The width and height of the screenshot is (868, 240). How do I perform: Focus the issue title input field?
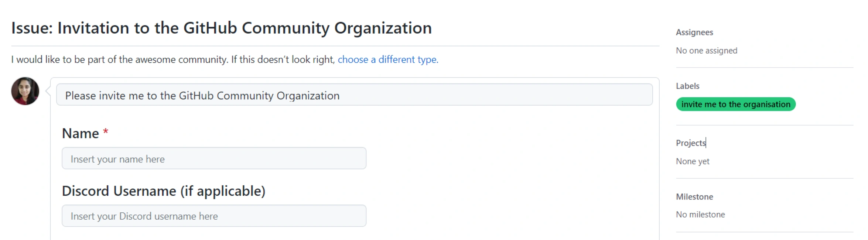coord(354,95)
